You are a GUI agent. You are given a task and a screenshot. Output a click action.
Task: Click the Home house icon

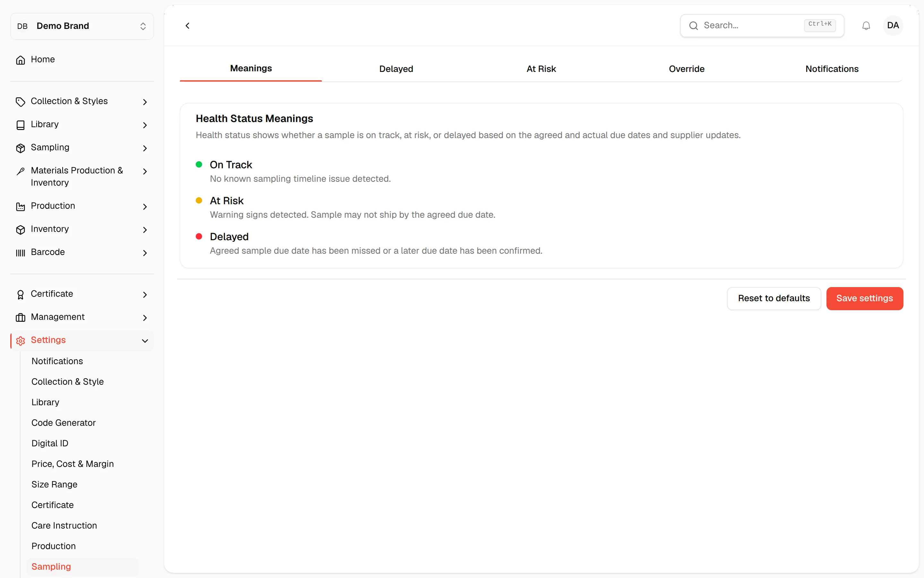[x=21, y=60]
